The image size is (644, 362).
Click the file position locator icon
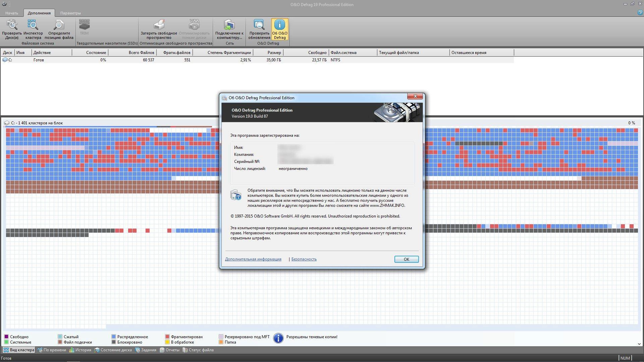pyautogui.click(x=59, y=25)
